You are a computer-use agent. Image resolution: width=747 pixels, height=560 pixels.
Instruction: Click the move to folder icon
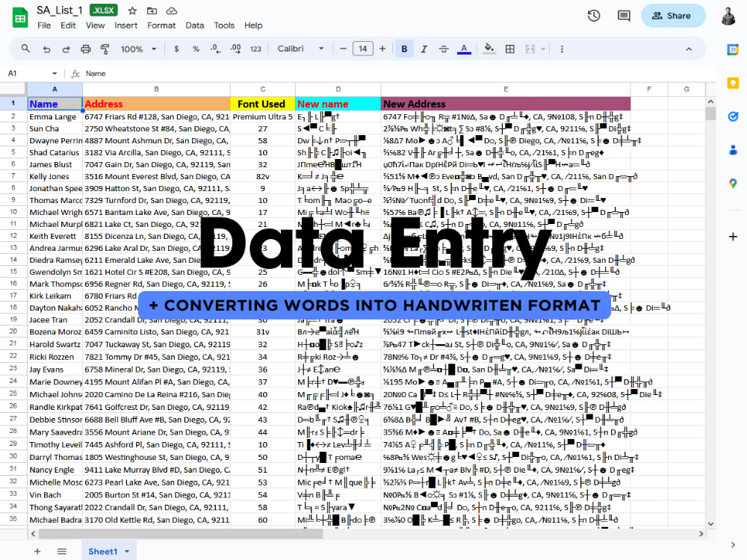[152, 10]
